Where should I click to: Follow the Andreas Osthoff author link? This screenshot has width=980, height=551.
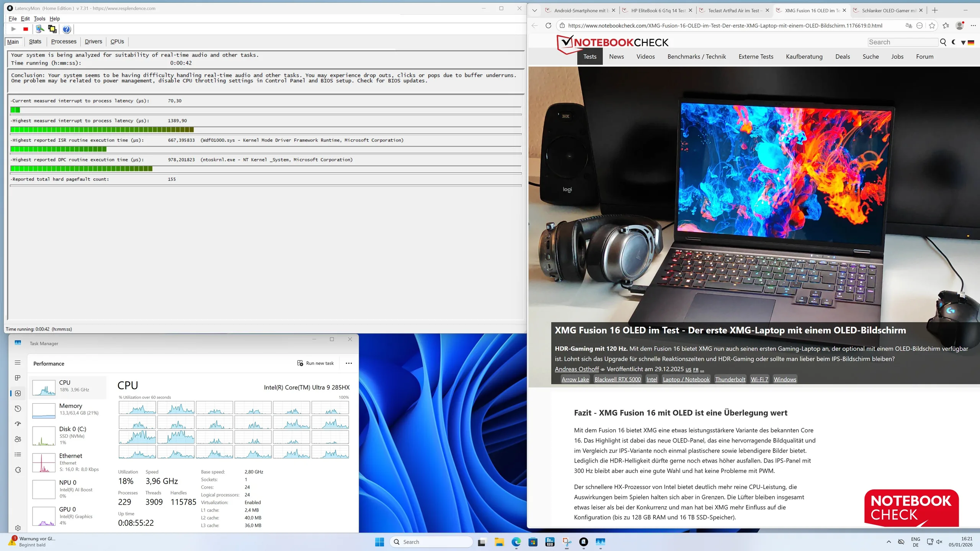(577, 369)
